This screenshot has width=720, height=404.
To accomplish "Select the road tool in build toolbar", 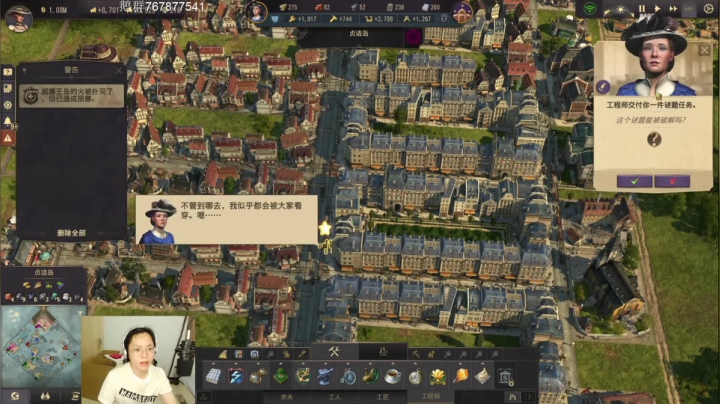I will 223,354.
